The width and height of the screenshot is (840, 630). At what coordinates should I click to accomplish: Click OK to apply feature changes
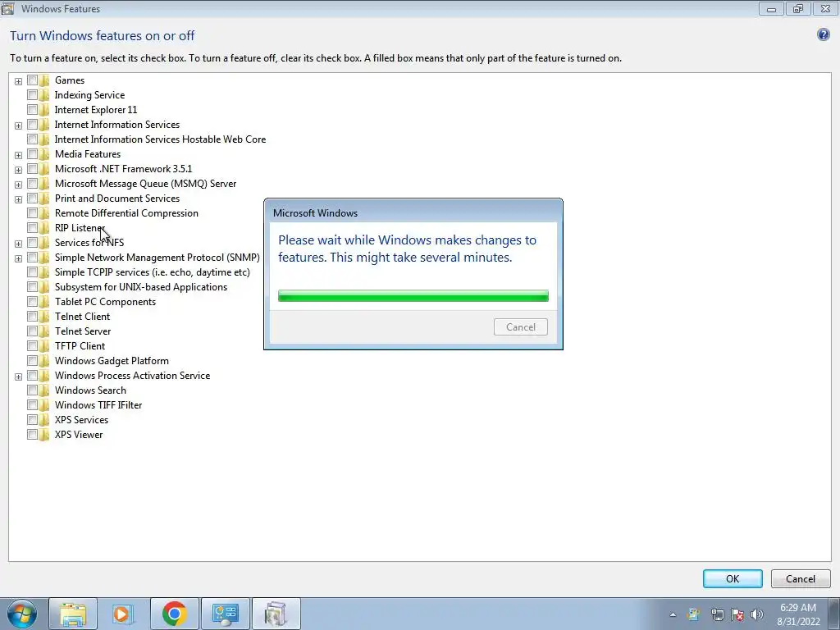point(733,578)
